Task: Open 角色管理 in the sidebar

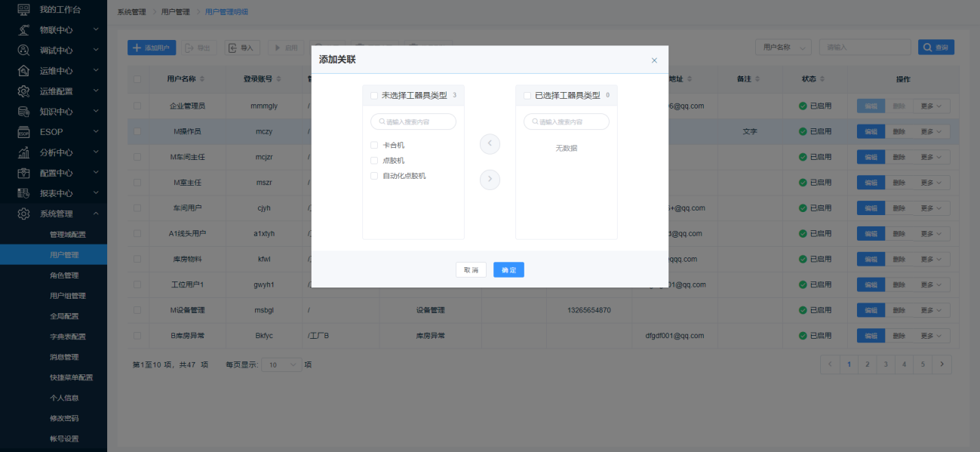Action: (x=64, y=275)
